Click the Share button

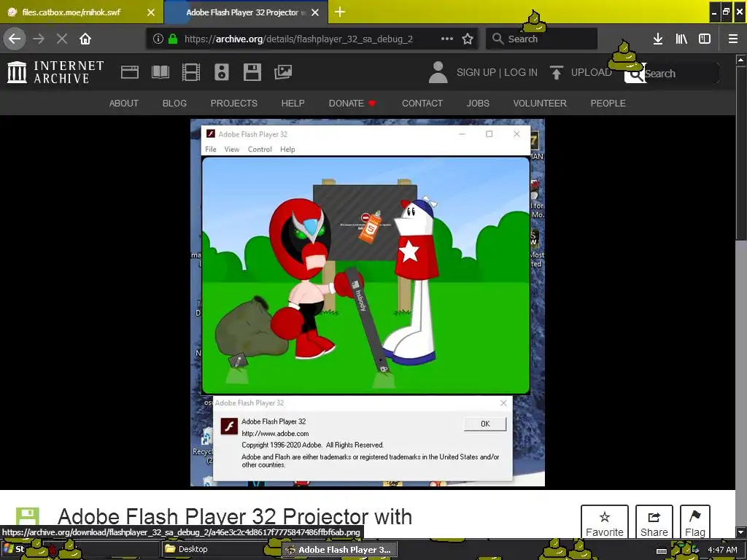[x=654, y=524]
